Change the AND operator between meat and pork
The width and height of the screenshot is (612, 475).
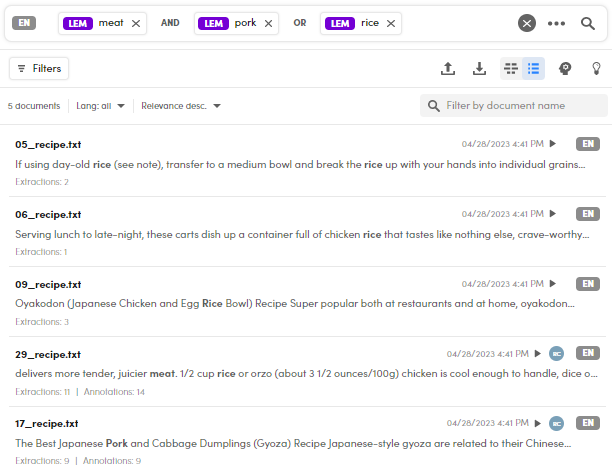click(171, 23)
